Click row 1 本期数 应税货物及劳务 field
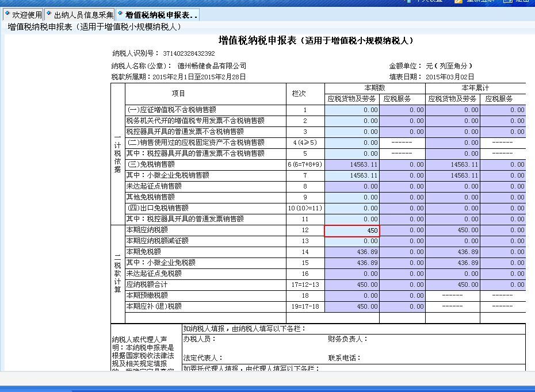 [351, 110]
